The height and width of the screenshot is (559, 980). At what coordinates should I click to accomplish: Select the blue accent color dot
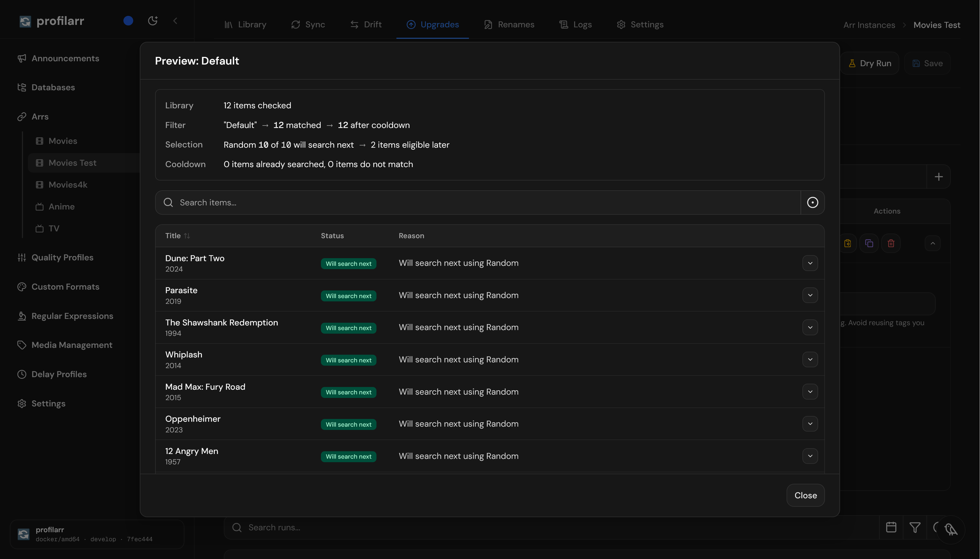128,21
